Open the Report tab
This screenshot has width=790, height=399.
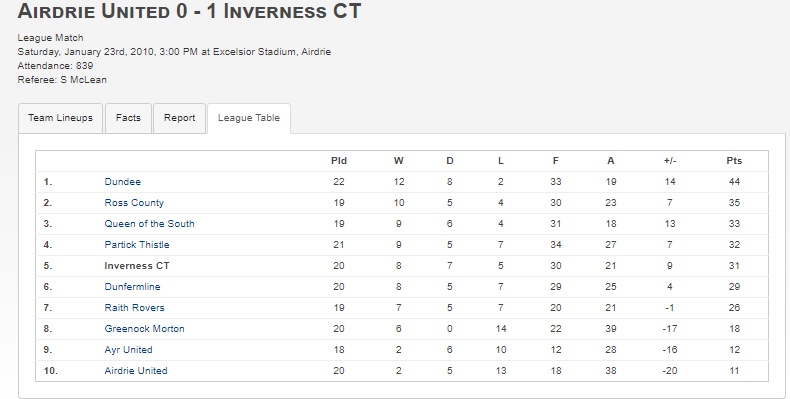pyautogui.click(x=179, y=118)
